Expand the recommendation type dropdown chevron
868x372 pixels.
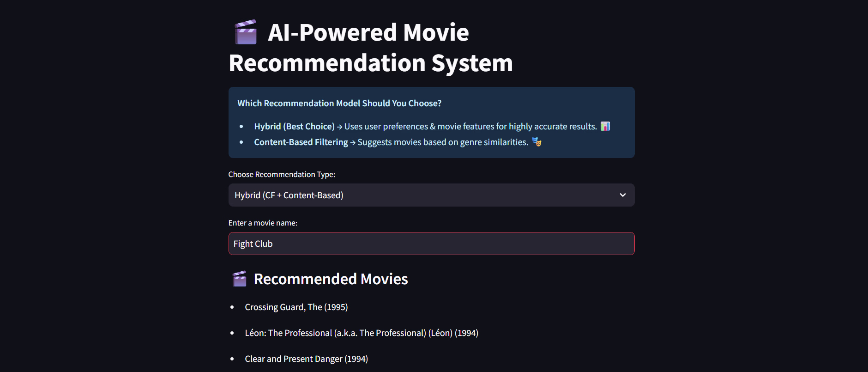click(622, 195)
